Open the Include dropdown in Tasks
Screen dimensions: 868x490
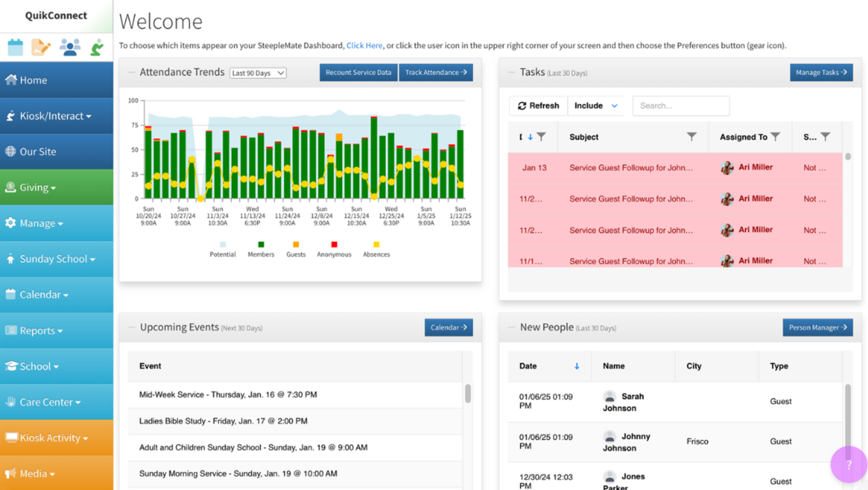pyautogui.click(x=596, y=106)
